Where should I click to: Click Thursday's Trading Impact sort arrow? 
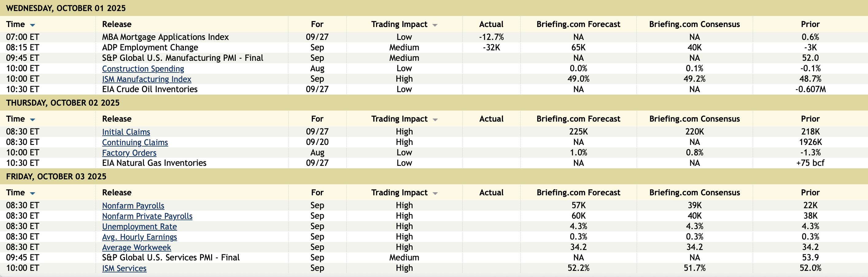coord(435,120)
